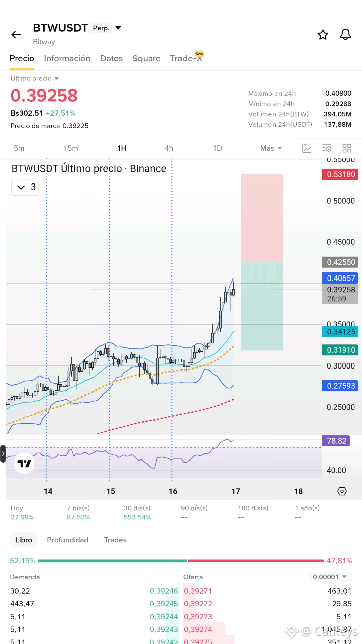Viewport: 362px width, 644px height.
Task: Click the large 0.39258 last price
Action: coord(44,96)
